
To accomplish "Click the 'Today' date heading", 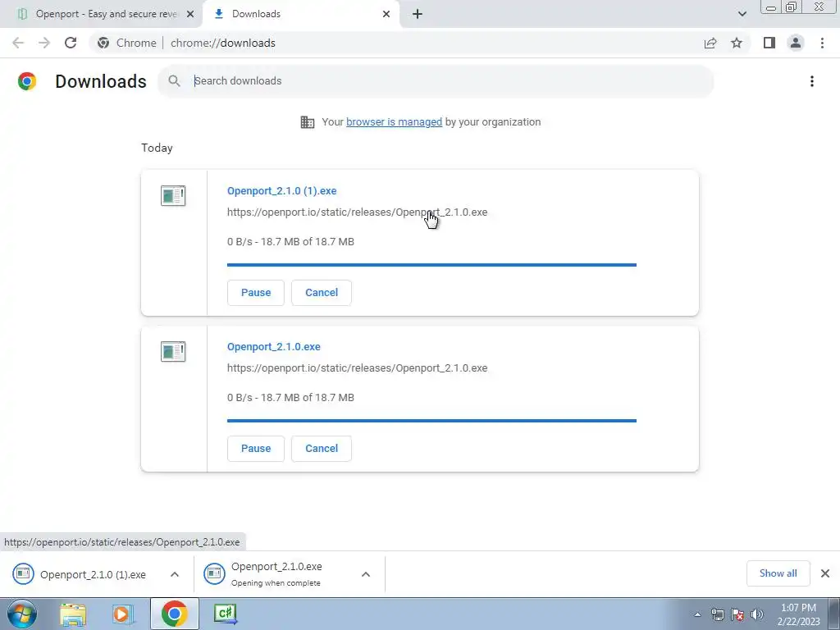I will click(x=157, y=148).
